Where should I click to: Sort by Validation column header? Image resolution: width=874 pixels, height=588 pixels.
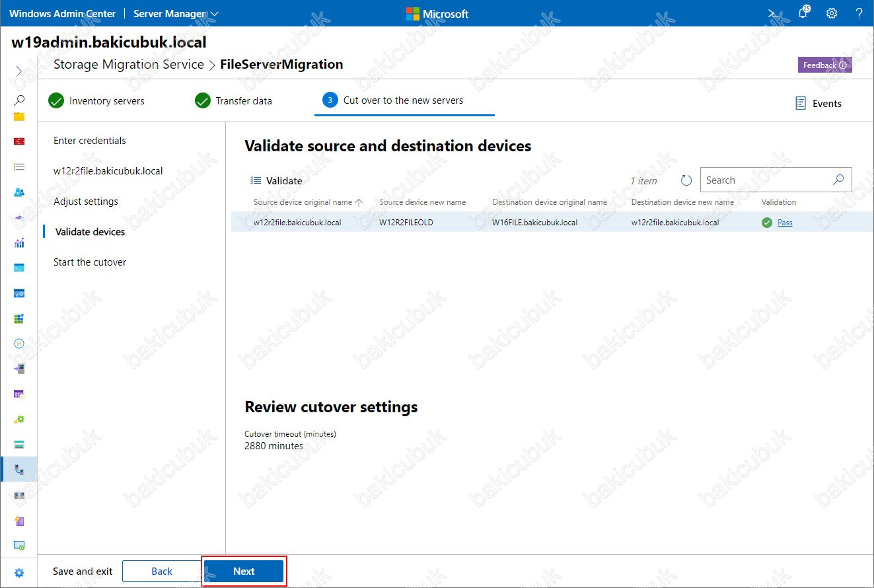779,202
